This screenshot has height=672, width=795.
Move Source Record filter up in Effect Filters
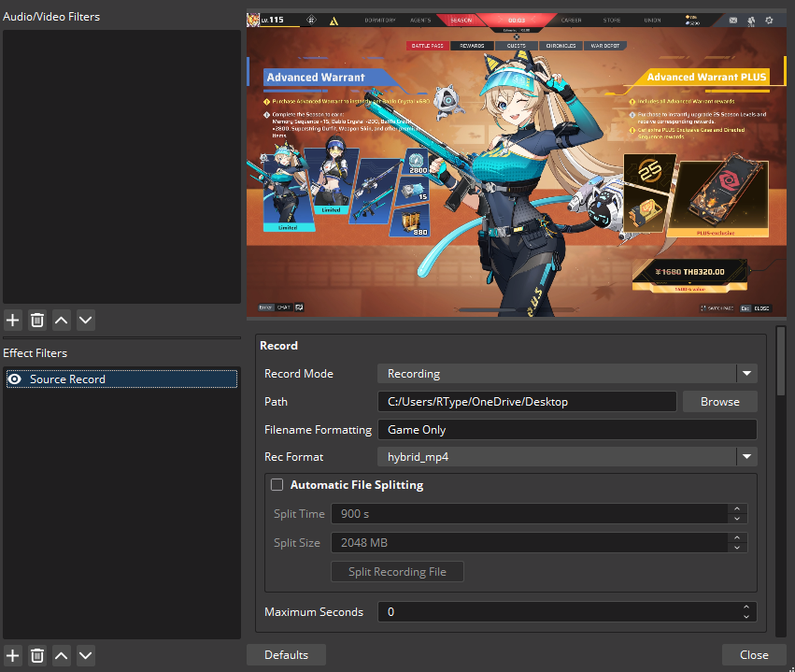pos(62,655)
